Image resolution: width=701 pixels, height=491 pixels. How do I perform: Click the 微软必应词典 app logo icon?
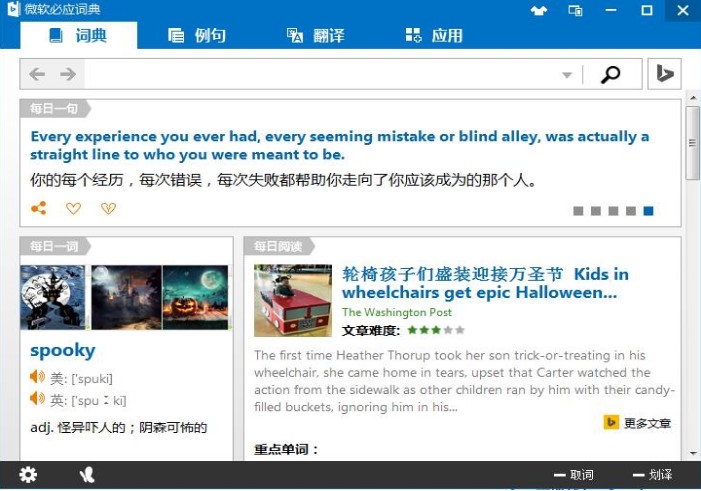tap(13, 9)
